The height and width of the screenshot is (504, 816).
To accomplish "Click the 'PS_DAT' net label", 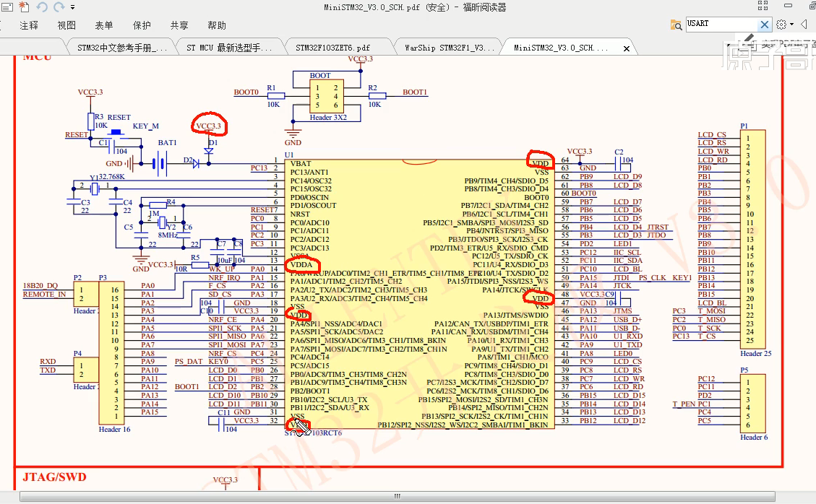I will point(189,362).
